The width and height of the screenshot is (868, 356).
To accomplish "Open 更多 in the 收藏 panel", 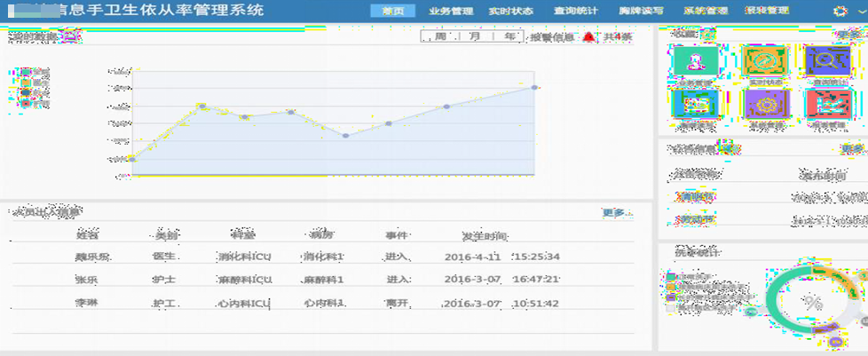I will [849, 35].
